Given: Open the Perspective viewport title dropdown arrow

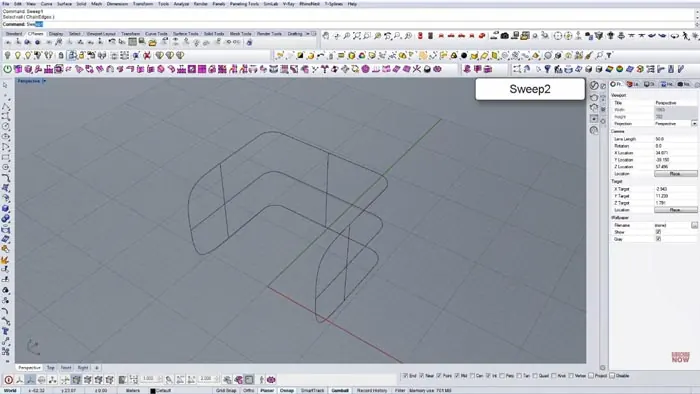Looking at the screenshot, I should pyautogui.click(x=44, y=81).
